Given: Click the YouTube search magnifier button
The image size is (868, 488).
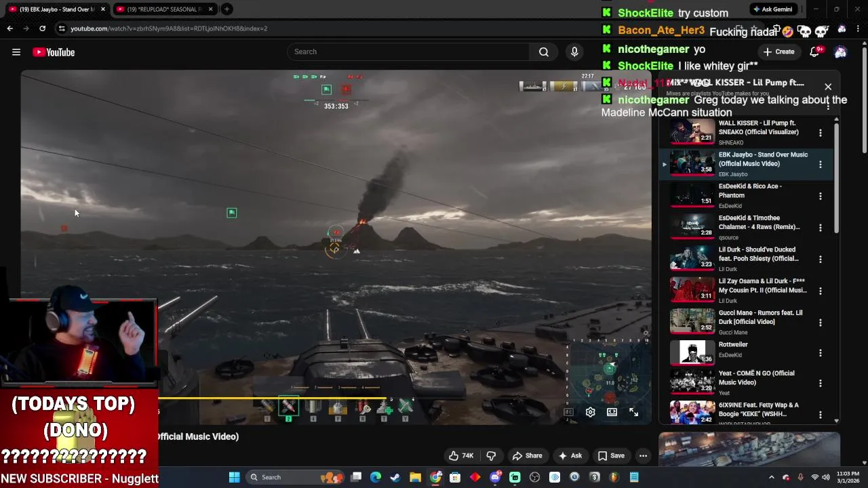Looking at the screenshot, I should pos(544,52).
